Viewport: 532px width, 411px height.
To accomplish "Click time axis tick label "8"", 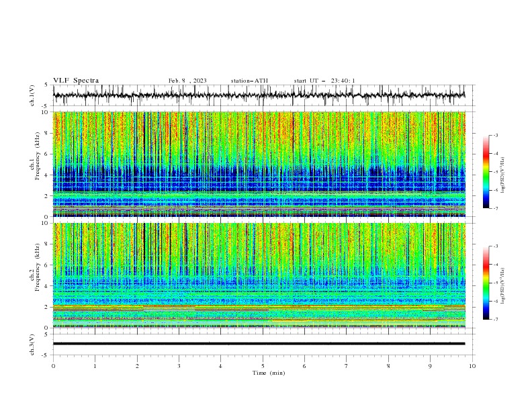I will coord(388,366).
